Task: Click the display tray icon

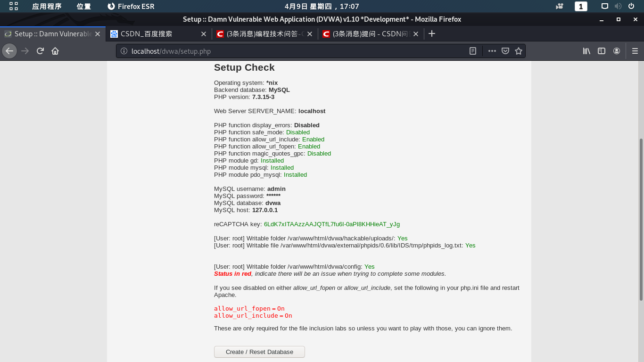Action: pyautogui.click(x=605, y=6)
